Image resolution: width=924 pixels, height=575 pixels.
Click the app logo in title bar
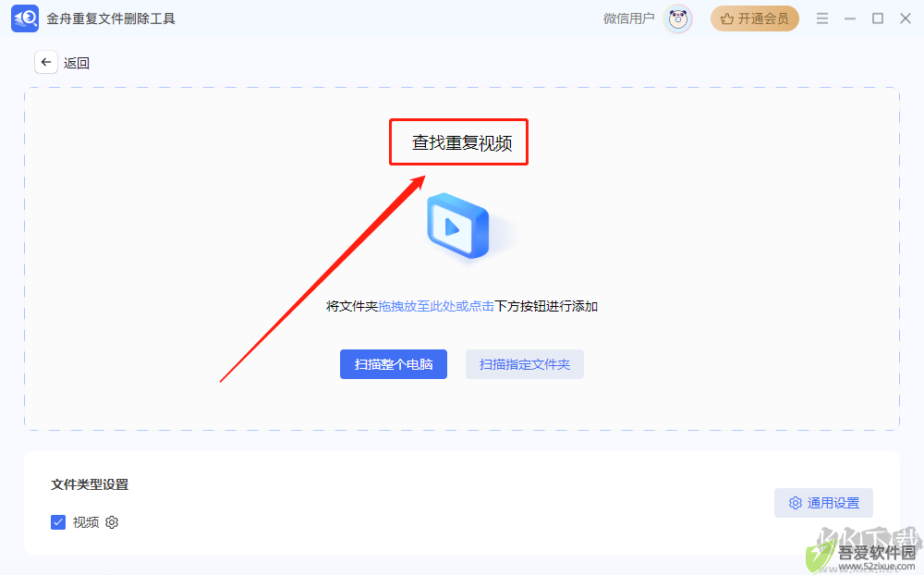point(25,18)
